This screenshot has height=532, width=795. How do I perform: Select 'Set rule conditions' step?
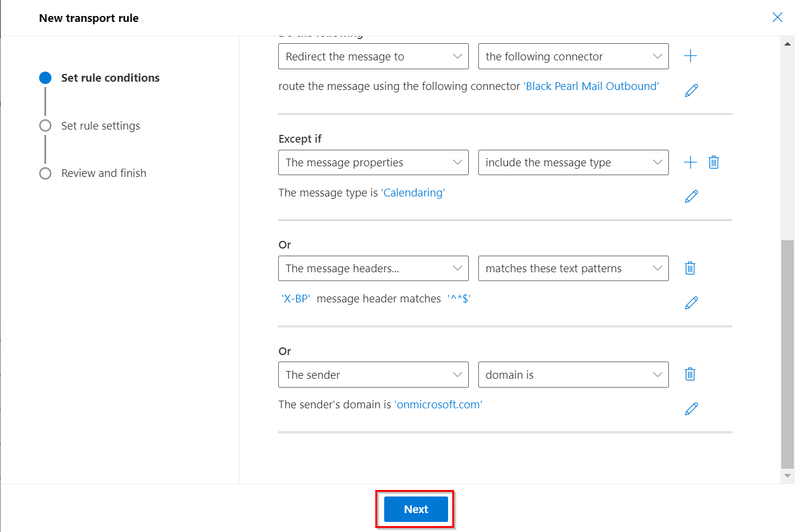click(110, 78)
